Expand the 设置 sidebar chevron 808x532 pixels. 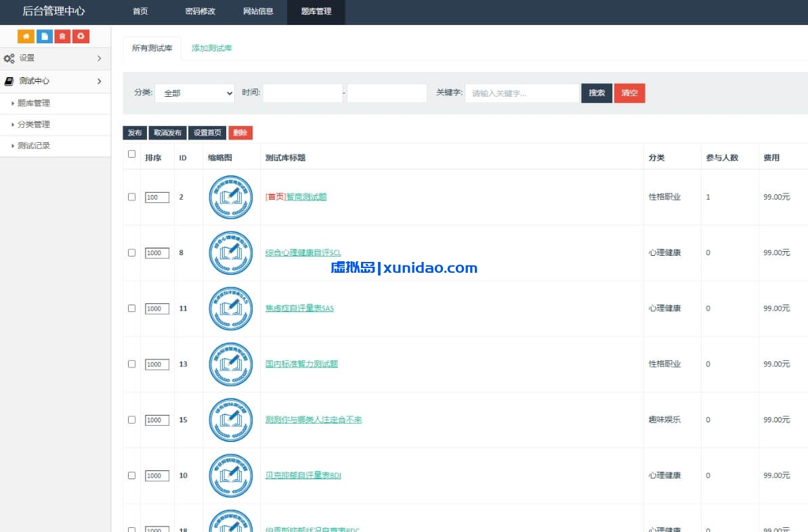point(99,59)
